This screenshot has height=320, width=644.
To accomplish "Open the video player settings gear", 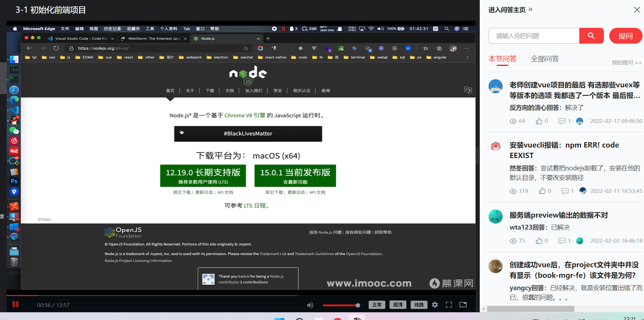I will click(x=435, y=305).
